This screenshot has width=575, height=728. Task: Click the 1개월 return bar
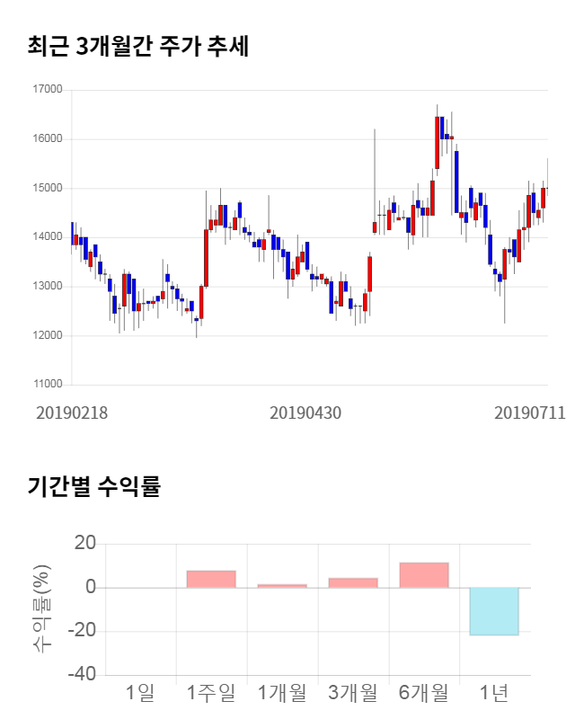(282, 586)
